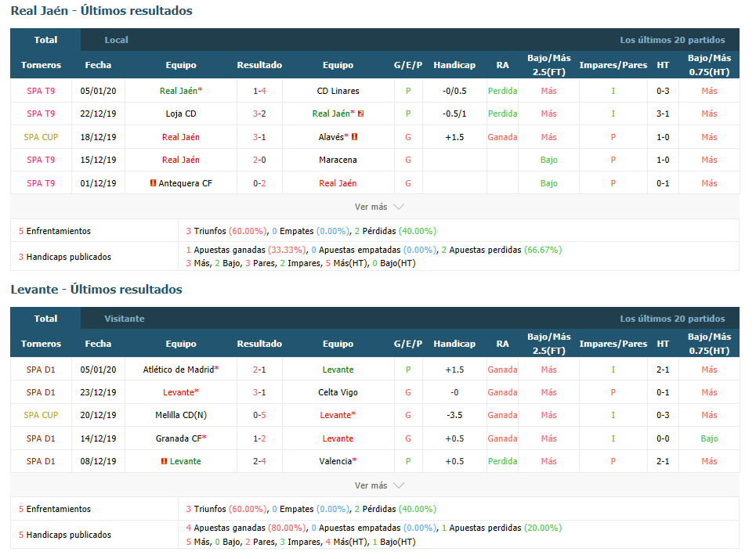Expand Ver más under Real Jaén results

379,207
